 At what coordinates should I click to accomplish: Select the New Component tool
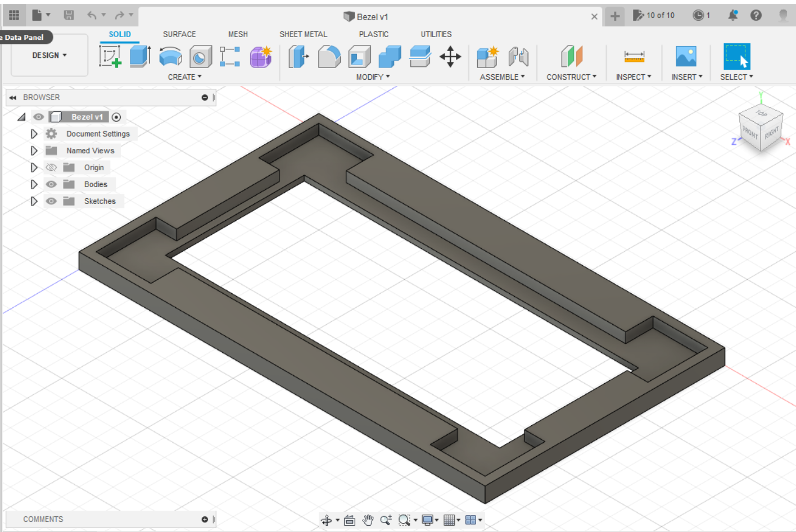point(487,57)
